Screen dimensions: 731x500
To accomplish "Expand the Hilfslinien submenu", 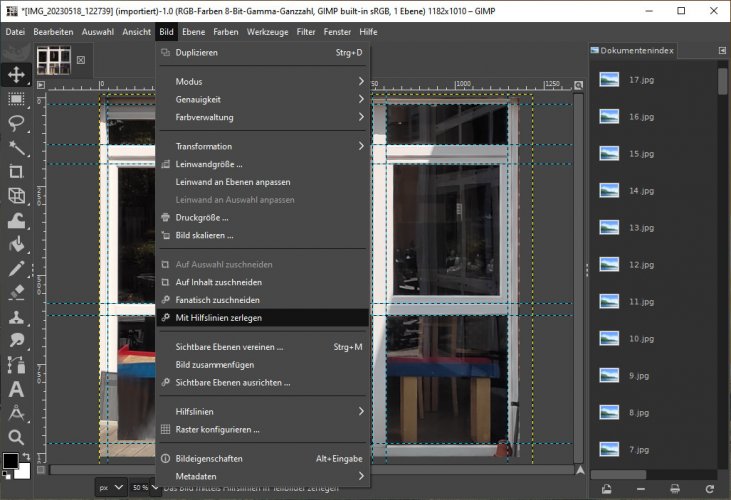I will (263, 411).
